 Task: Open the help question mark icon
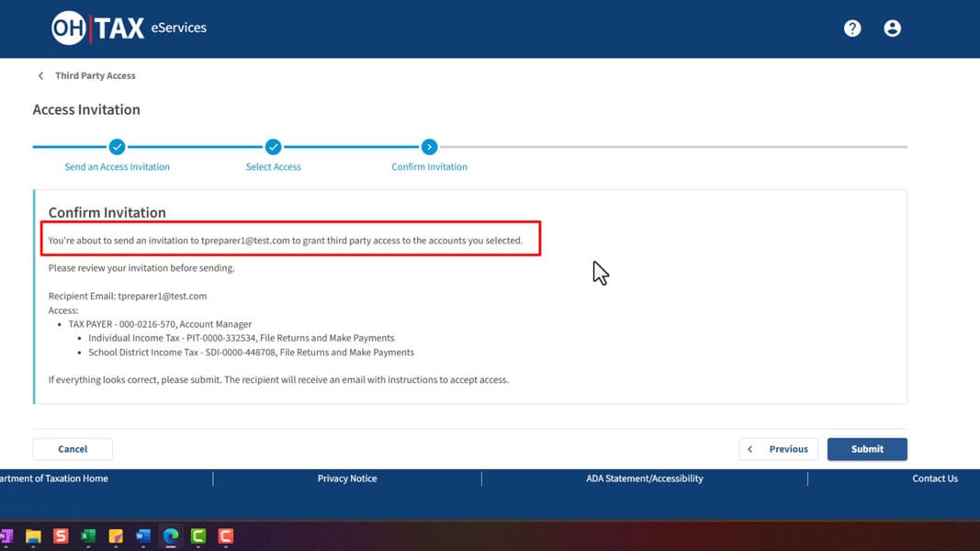click(852, 28)
